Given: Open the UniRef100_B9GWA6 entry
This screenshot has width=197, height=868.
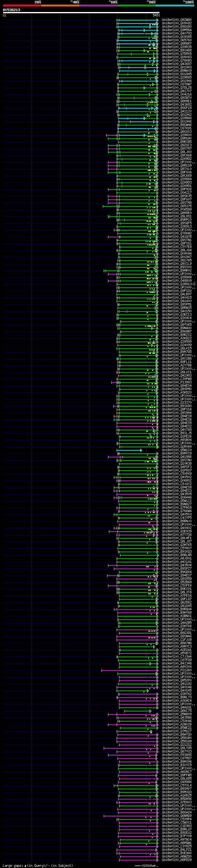Looking at the screenshot, I should point(176,125).
